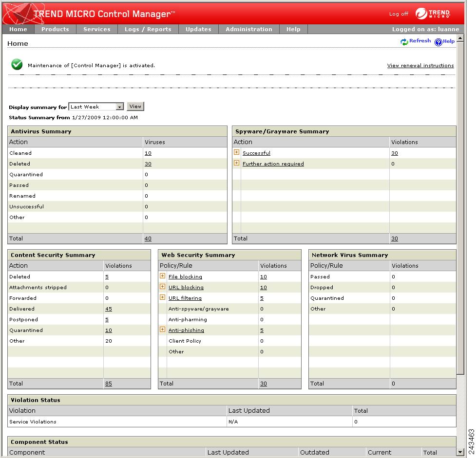This screenshot has height=458, width=476.
Task: Open the Antivirus Summary total 40 link
Action: coord(148,238)
